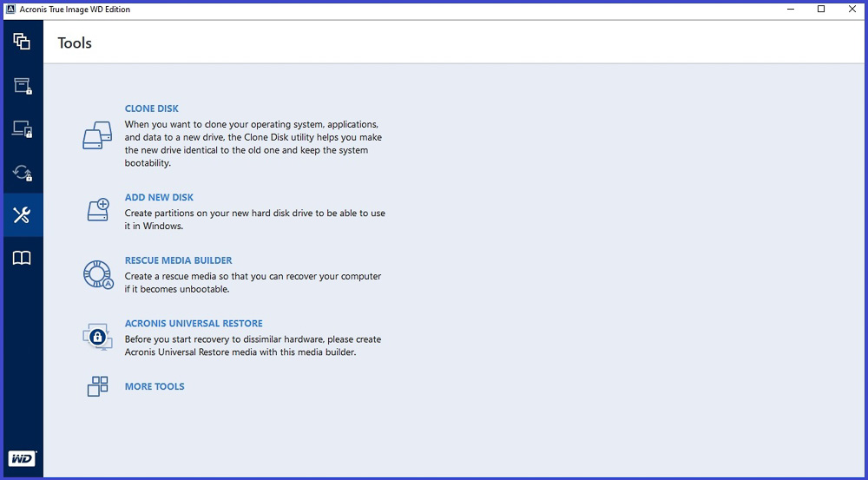The width and height of the screenshot is (868, 480).
Task: Minimize the Acronis True Image window
Action: pos(791,9)
